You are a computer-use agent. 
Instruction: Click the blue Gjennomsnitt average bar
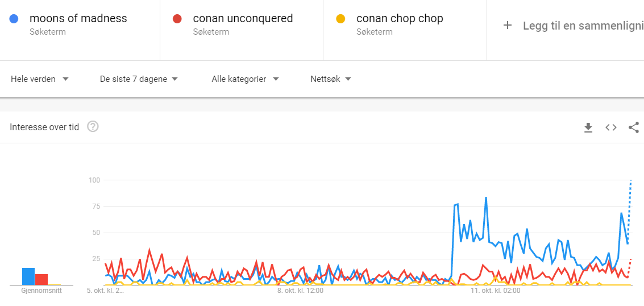click(28, 276)
